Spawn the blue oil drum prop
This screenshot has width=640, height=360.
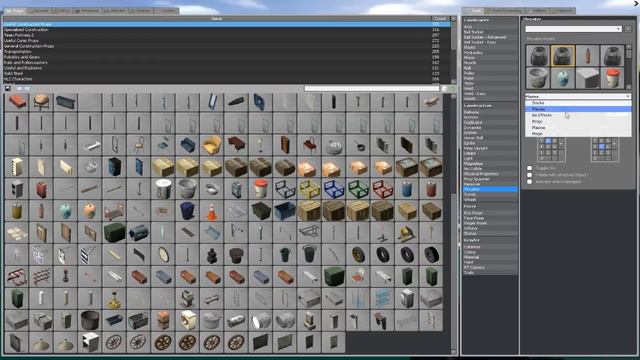(407, 189)
